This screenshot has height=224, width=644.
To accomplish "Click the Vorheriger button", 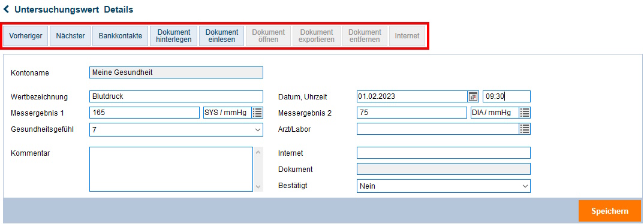I will coord(25,36).
